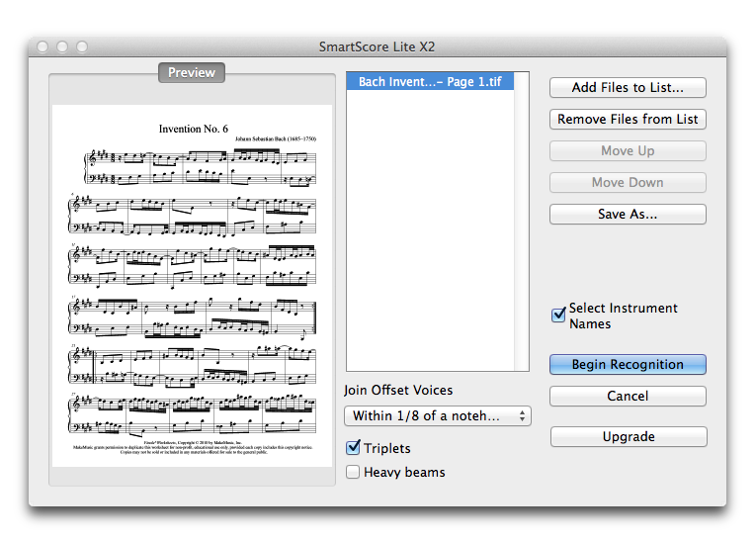This screenshot has height=542, width=756.
Task: Start the Begin Recognition process
Action: click(628, 364)
